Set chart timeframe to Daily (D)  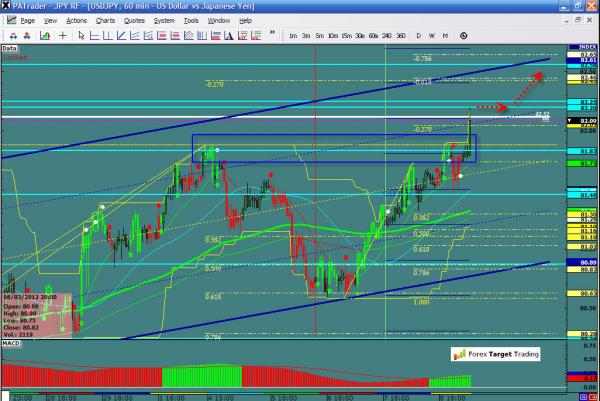click(417, 36)
